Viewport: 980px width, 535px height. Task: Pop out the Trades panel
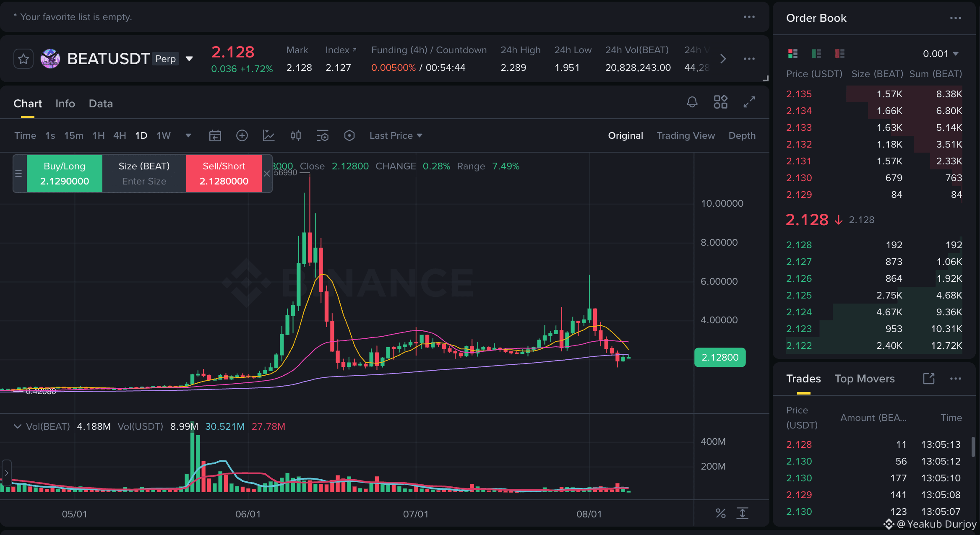pos(929,379)
